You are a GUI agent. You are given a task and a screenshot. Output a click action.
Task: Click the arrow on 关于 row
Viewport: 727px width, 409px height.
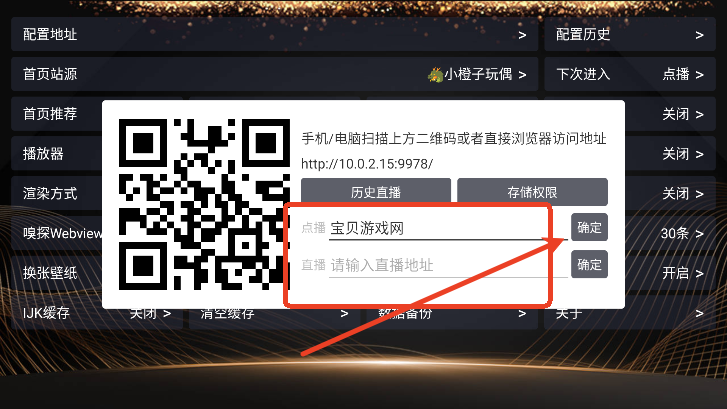point(699,314)
